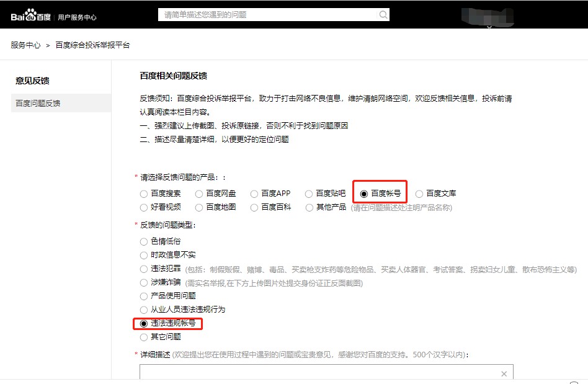Choose the 百度网盘 radio button

[x=199, y=194]
